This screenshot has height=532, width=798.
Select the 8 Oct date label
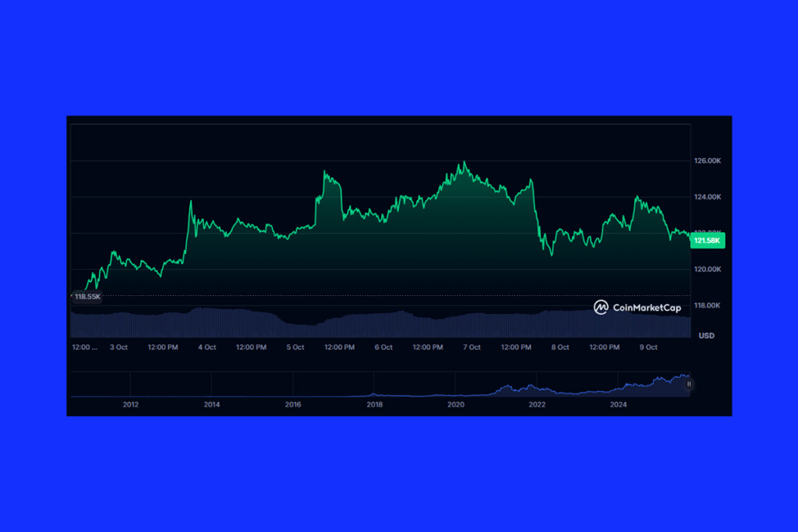(560, 347)
